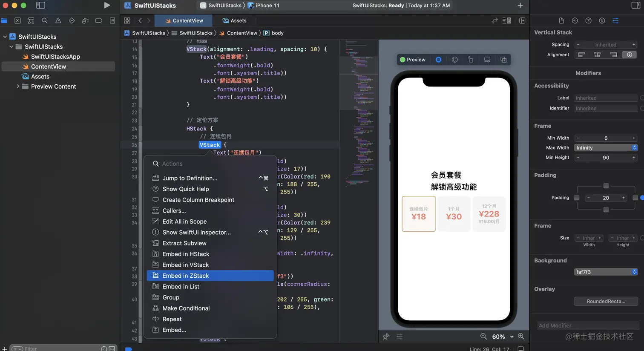Image resolution: width=644 pixels, height=351 pixels.
Task: Go back in editor history
Action: [x=140, y=20]
